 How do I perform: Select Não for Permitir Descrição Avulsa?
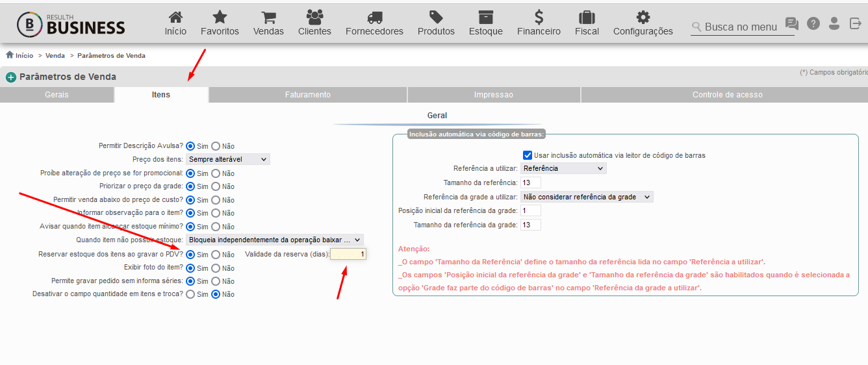click(x=216, y=146)
